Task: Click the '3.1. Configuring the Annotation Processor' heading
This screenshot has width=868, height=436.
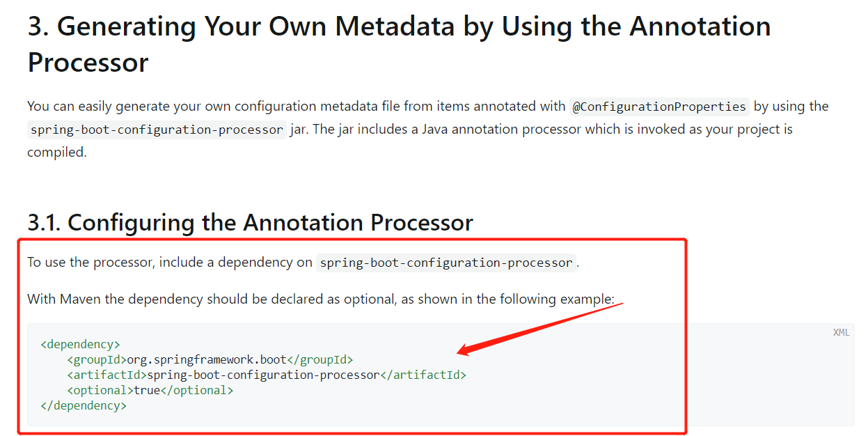Action: (250, 223)
